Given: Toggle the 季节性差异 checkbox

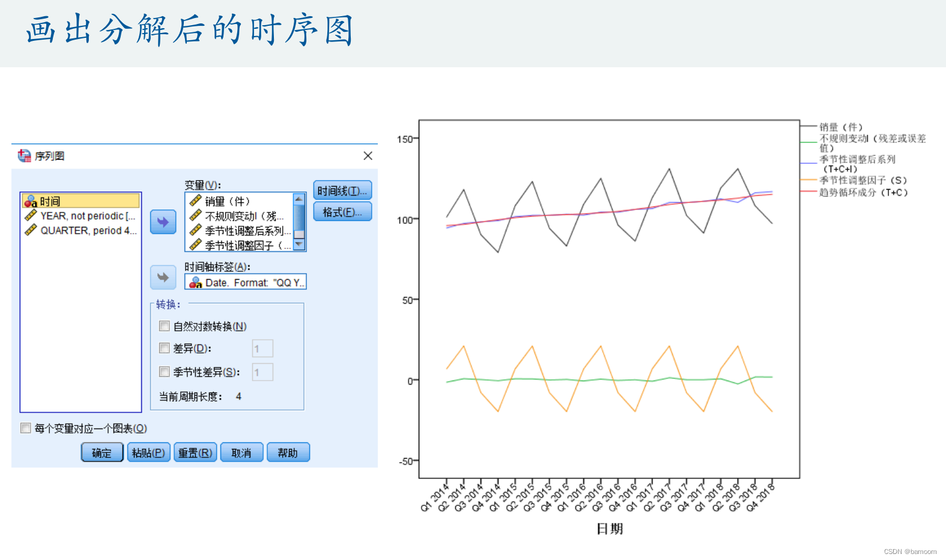Looking at the screenshot, I should [165, 372].
